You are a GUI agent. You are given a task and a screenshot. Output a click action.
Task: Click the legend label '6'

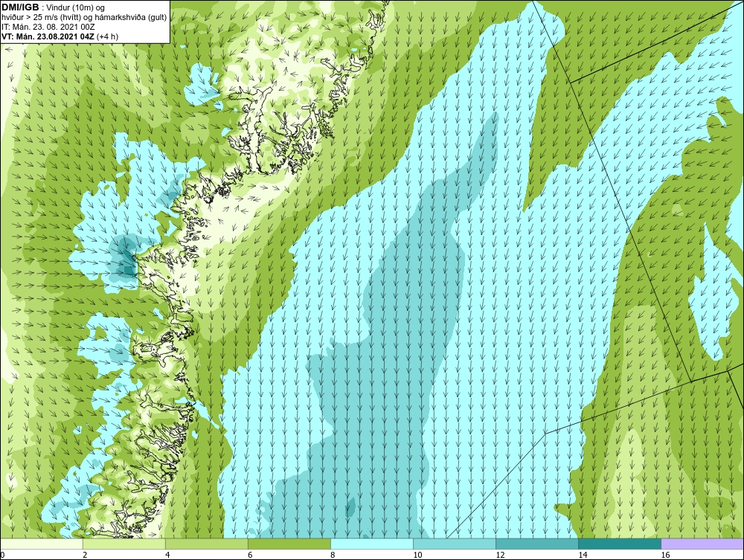point(250,555)
